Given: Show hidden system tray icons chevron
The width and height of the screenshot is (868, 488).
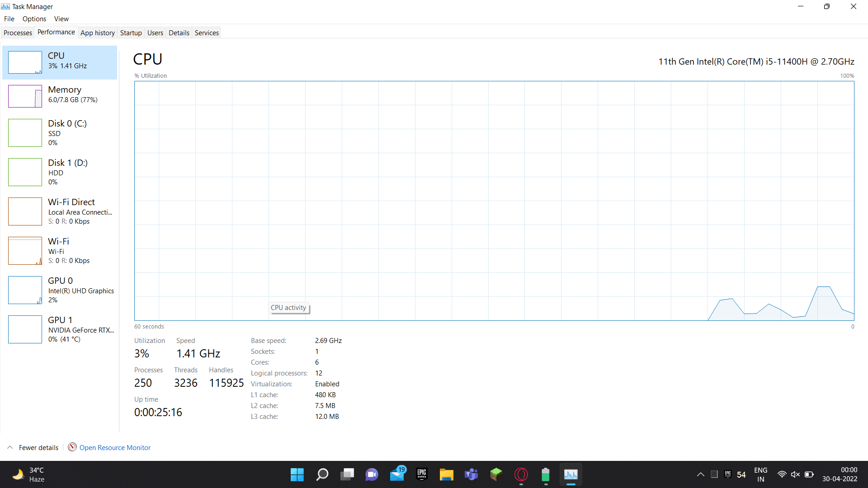Looking at the screenshot, I should [700, 474].
